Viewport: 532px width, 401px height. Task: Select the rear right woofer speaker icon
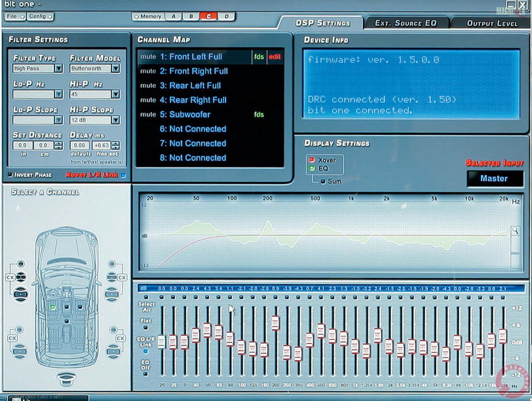click(x=113, y=351)
